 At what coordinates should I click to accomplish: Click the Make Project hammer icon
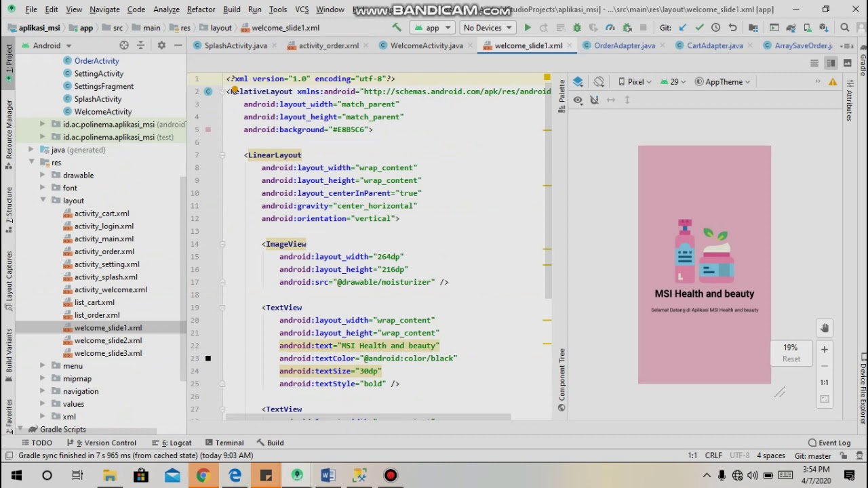coord(397,28)
